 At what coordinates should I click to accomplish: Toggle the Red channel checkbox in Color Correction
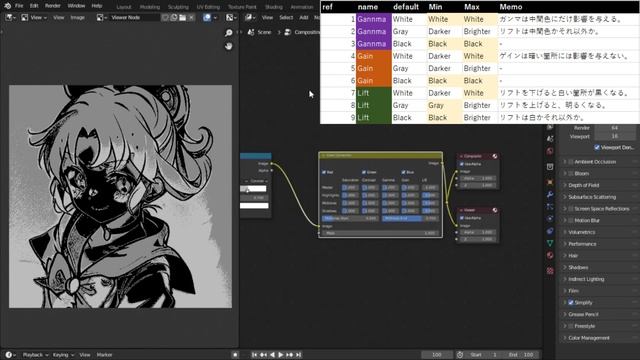(x=324, y=172)
